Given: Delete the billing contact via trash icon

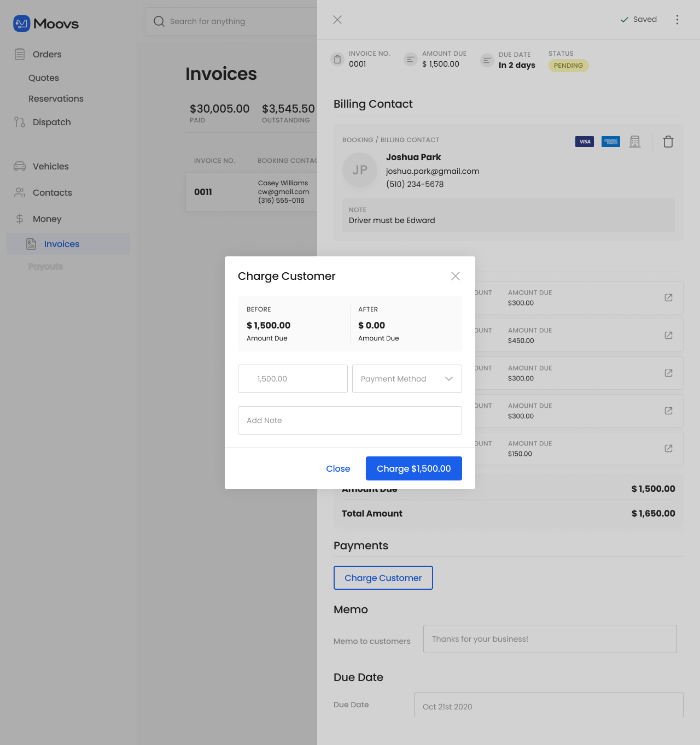Looking at the screenshot, I should (668, 141).
